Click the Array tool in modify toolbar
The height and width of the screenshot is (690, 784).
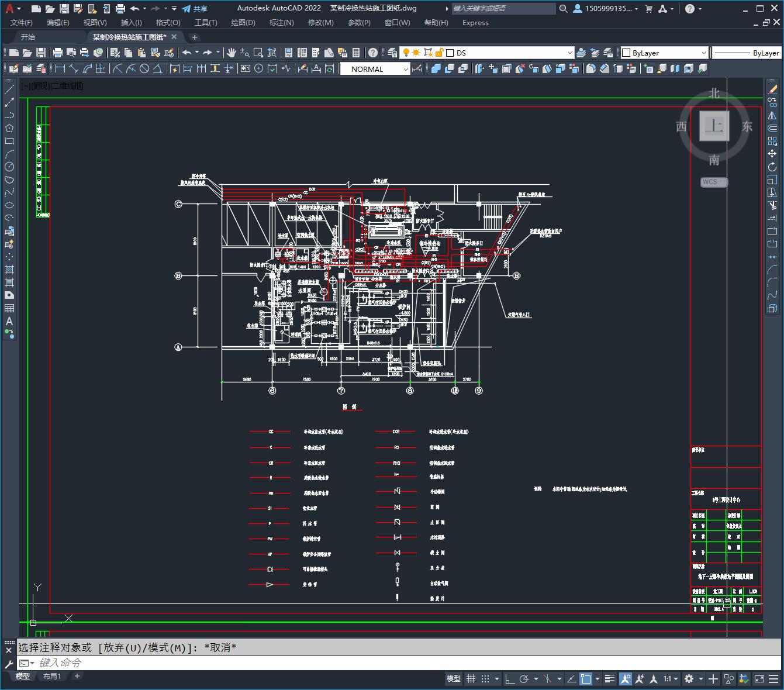pyautogui.click(x=772, y=141)
